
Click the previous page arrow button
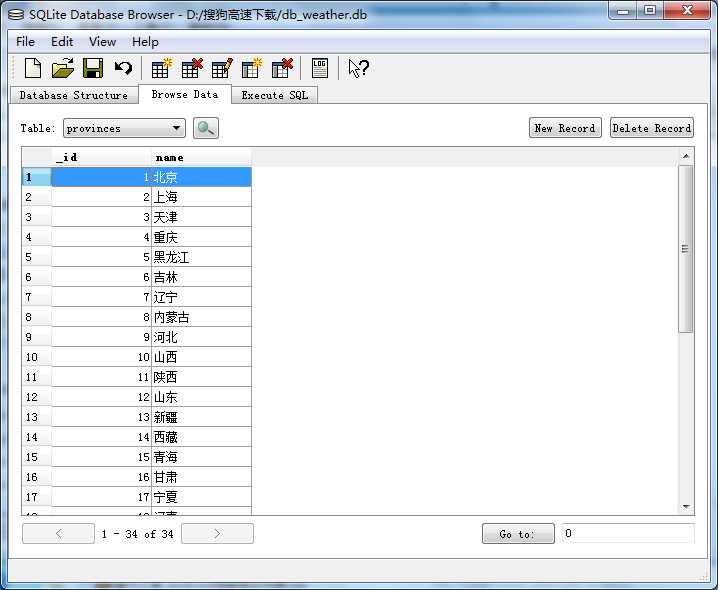tap(59, 534)
